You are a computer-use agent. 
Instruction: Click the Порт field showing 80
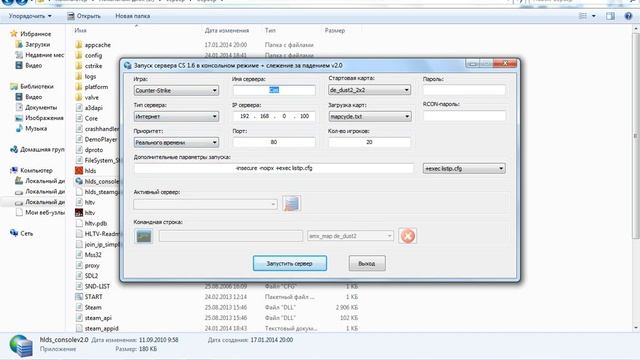pyautogui.click(x=274, y=142)
